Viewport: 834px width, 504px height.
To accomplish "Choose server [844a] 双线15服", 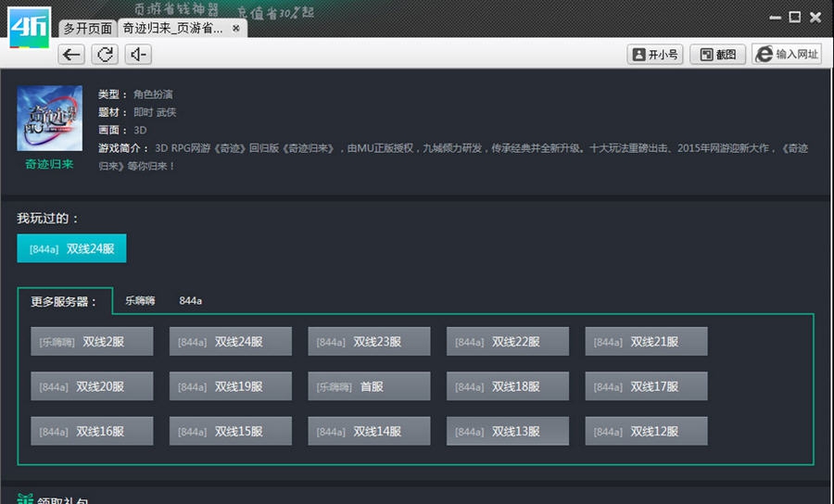I will tap(231, 431).
